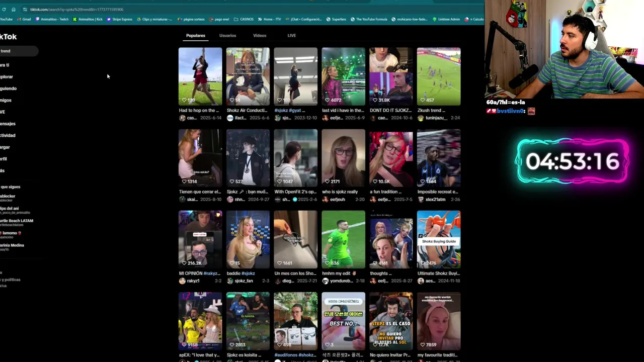The image size is (644, 362).
Task: Open the site info icon beside tiktok.com
Action: point(25,9)
